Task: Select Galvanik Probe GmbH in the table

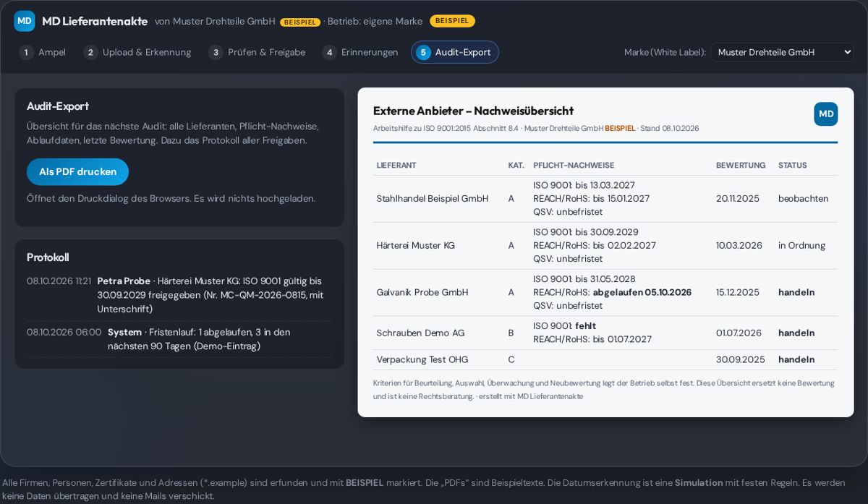Action: [422, 293]
